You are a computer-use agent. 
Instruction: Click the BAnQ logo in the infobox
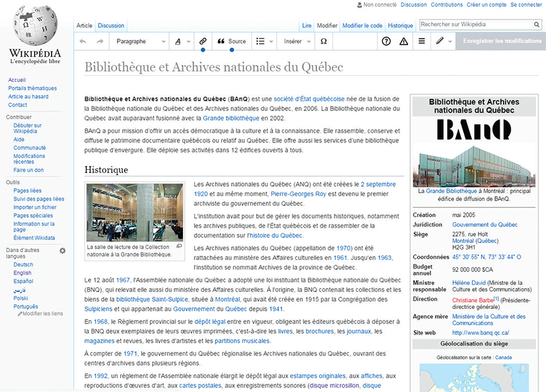[474, 129]
